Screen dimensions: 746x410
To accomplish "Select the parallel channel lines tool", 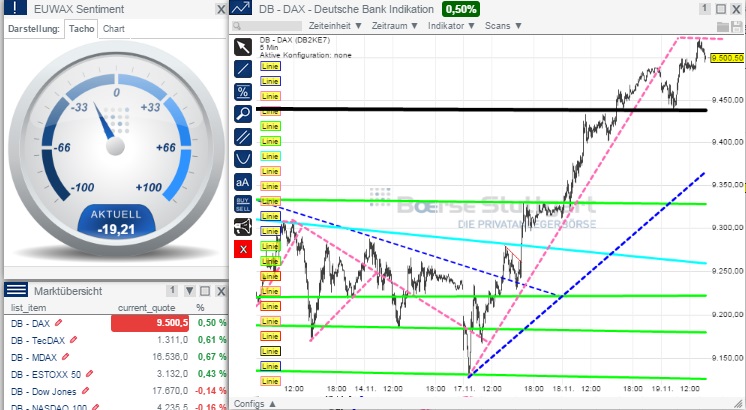I will 243,137.
